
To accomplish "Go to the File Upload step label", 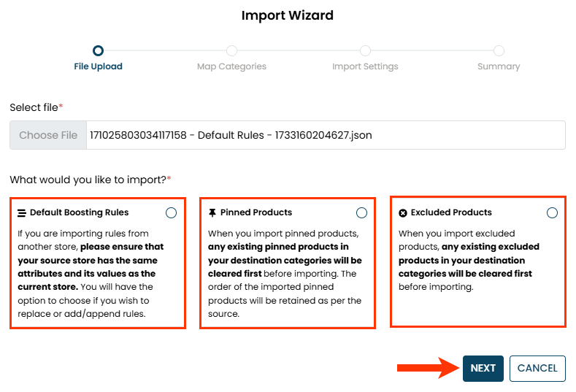I will [98, 66].
